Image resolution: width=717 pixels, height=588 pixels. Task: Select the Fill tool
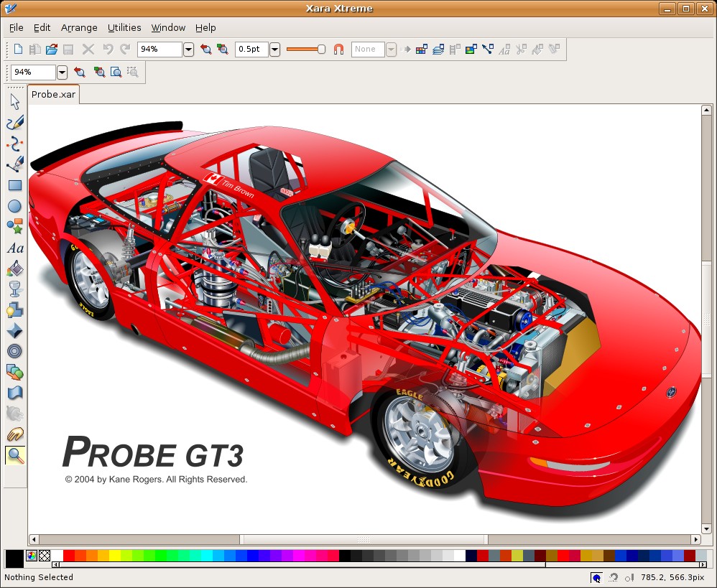point(14,269)
